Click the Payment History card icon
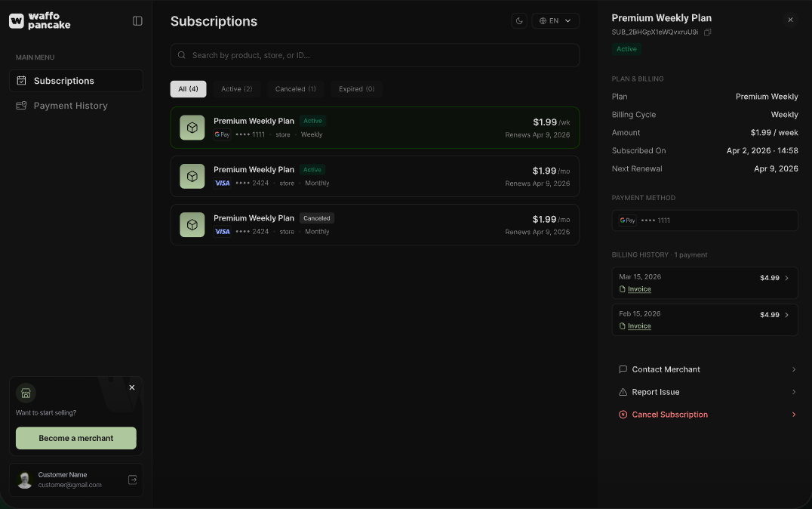The image size is (812, 509). [x=21, y=105]
